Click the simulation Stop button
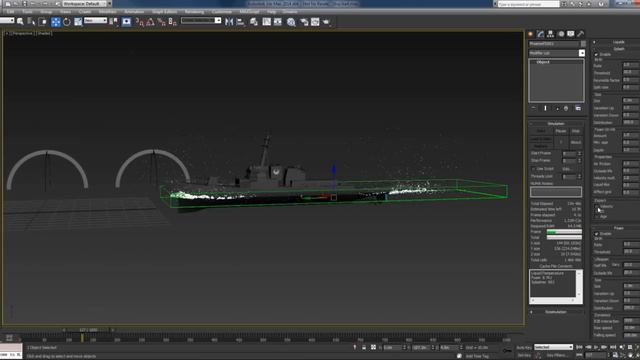 point(576,131)
